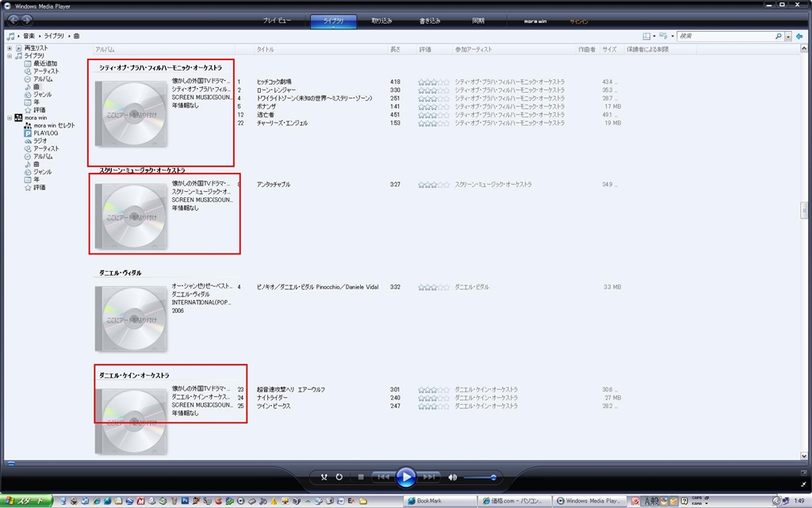Select 年 under ライブラリ
Image resolution: width=812 pixels, height=508 pixels.
(36, 102)
